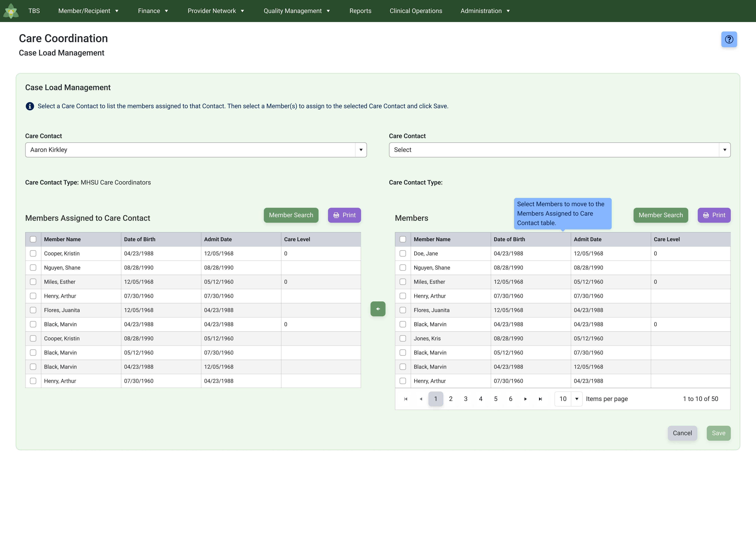Print the Members Assigned to Care Contact list
The height and width of the screenshot is (543, 756).
[344, 215]
